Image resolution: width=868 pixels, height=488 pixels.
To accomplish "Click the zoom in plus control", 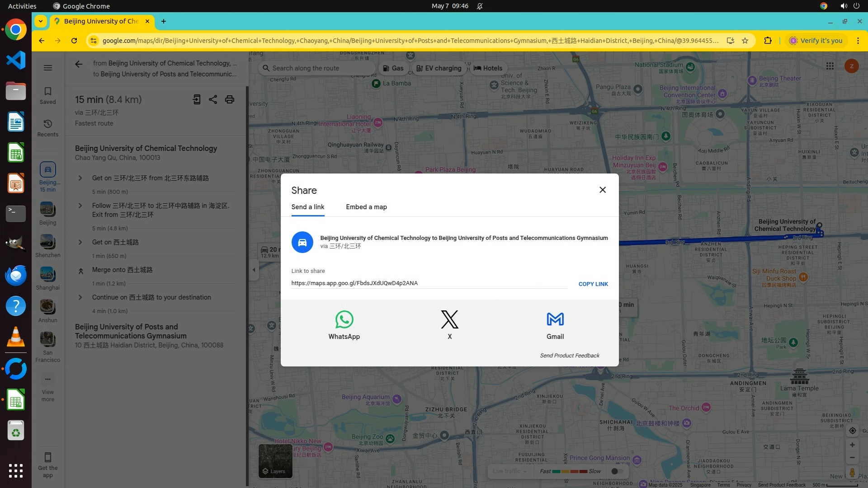I will [x=852, y=445].
